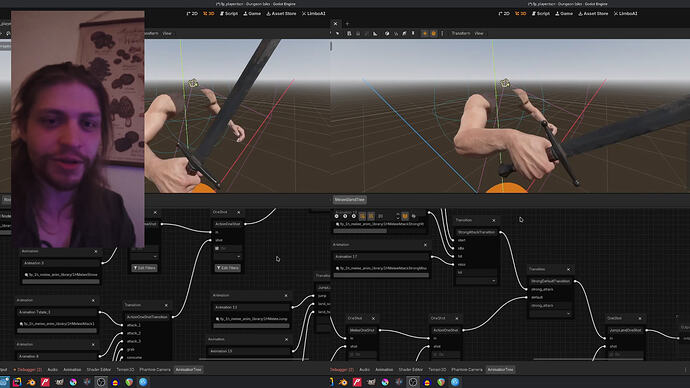Open Asset Store in right window
The image size is (690, 388).
[593, 14]
